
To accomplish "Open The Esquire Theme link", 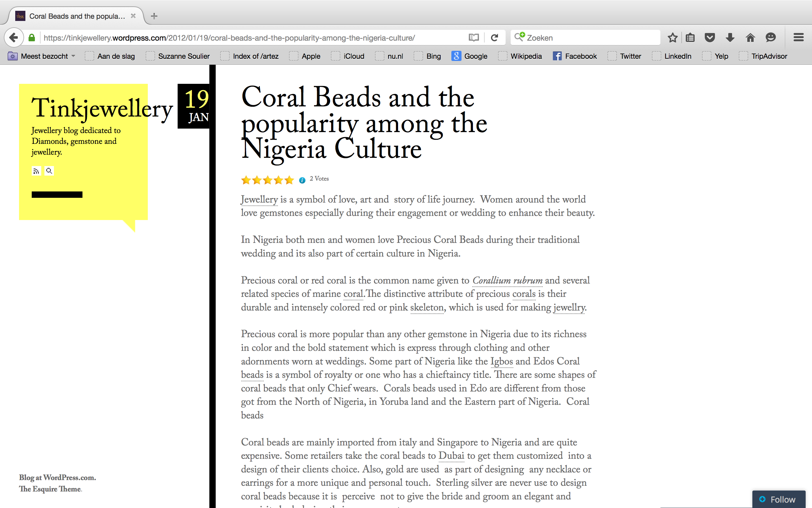I will 50,489.
